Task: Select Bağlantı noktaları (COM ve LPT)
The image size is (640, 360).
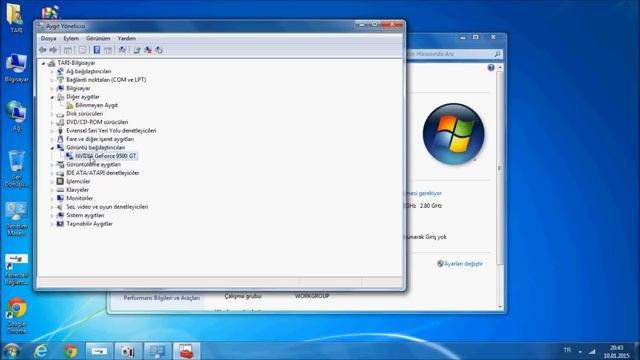Action: 106,80
